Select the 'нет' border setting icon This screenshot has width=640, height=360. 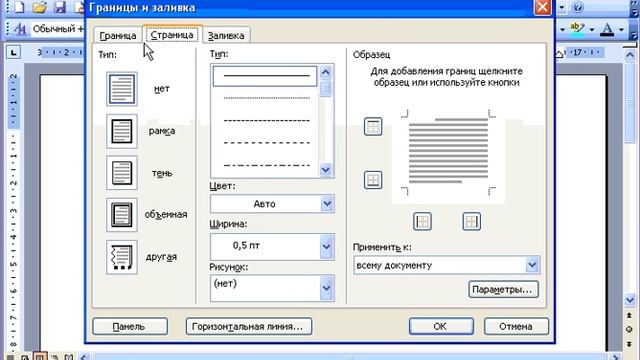pyautogui.click(x=122, y=89)
